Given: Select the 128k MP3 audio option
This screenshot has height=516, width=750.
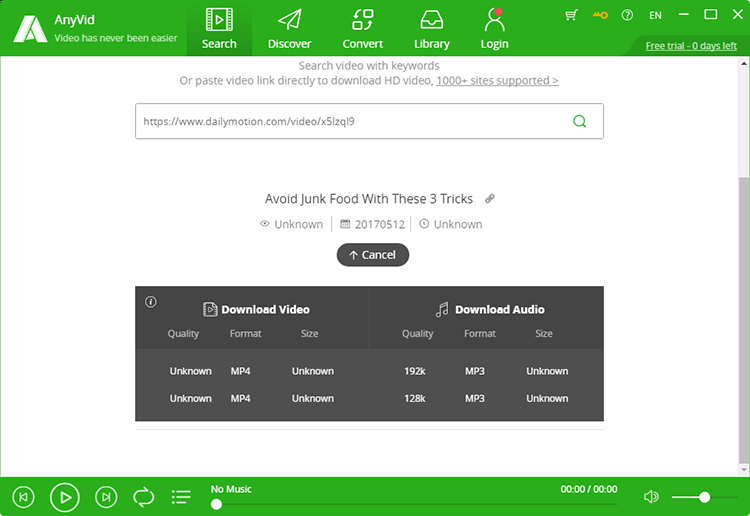Looking at the screenshot, I should coord(486,398).
